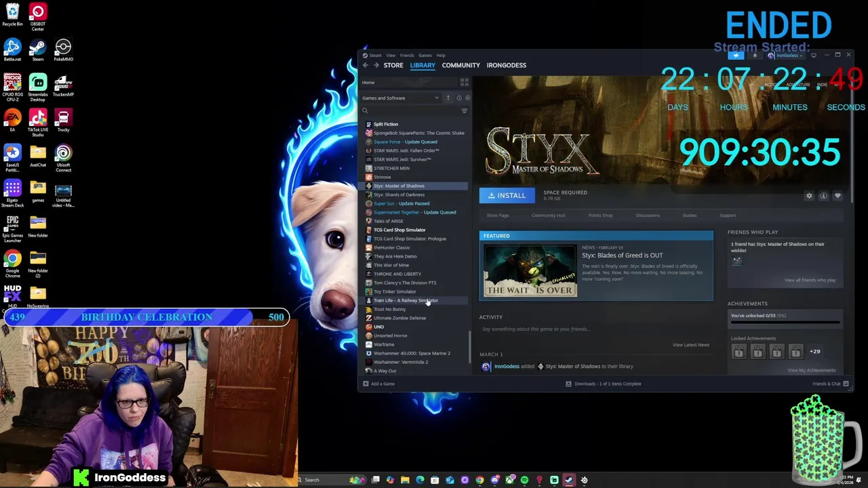Open View menu in Steam

[391, 56]
